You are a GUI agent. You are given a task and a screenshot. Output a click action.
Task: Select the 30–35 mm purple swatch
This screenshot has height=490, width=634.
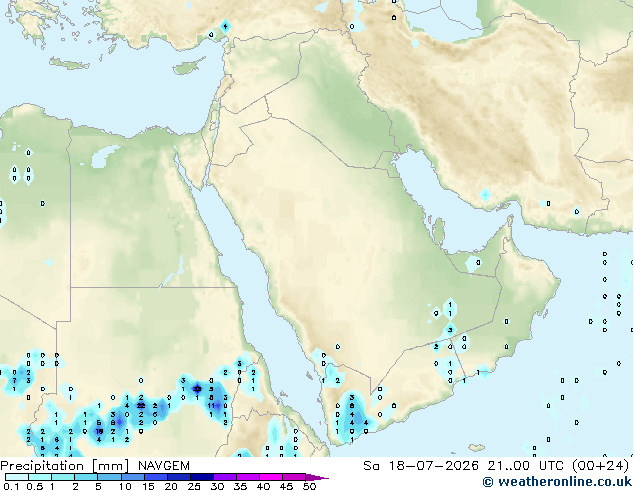(x=225, y=477)
